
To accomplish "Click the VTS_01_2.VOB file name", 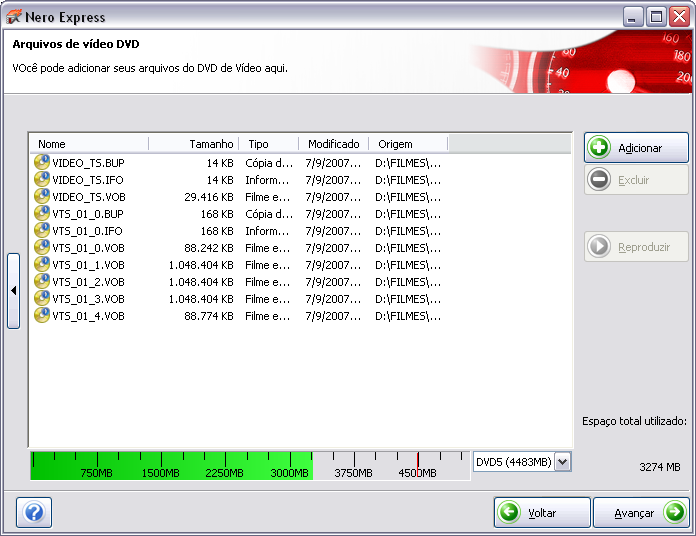I will [88, 282].
